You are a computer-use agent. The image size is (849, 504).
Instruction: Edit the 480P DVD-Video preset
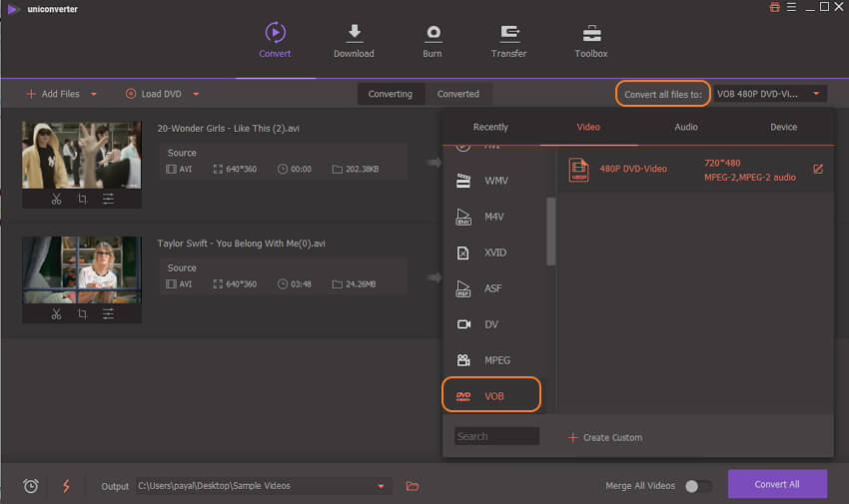click(818, 170)
